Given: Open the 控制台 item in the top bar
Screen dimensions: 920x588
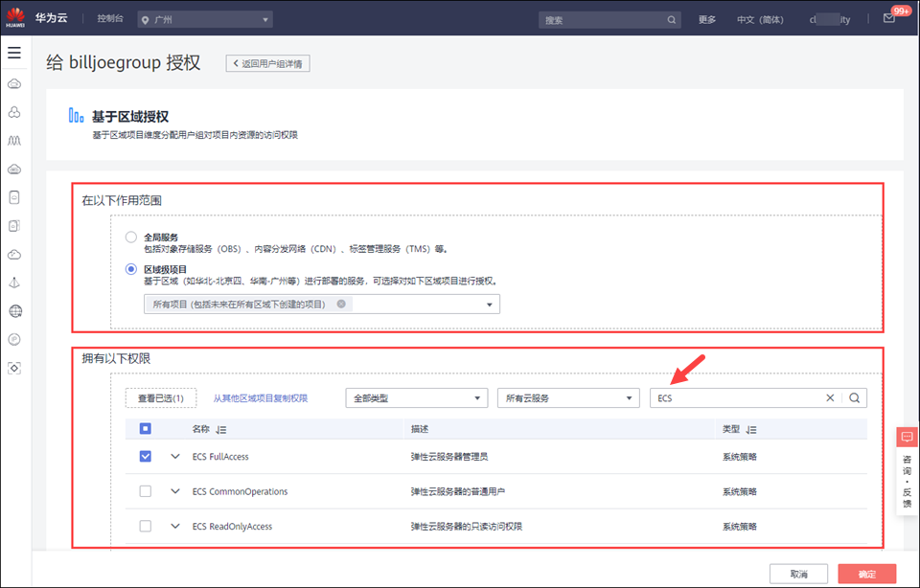Looking at the screenshot, I should click(x=109, y=19).
